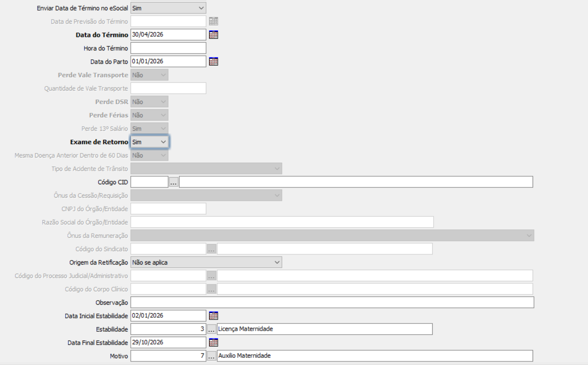Open calendar for Data Final Estabilidade
This screenshot has height=365, width=588.
[214, 343]
